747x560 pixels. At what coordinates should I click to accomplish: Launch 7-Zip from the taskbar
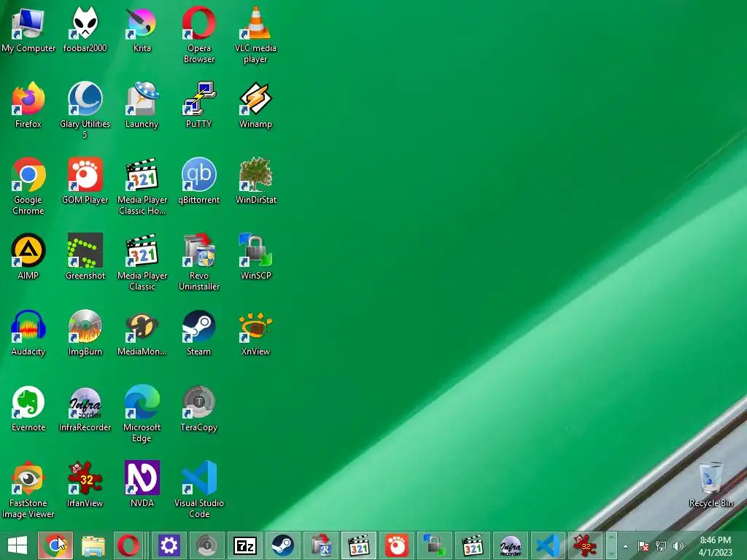(245, 545)
